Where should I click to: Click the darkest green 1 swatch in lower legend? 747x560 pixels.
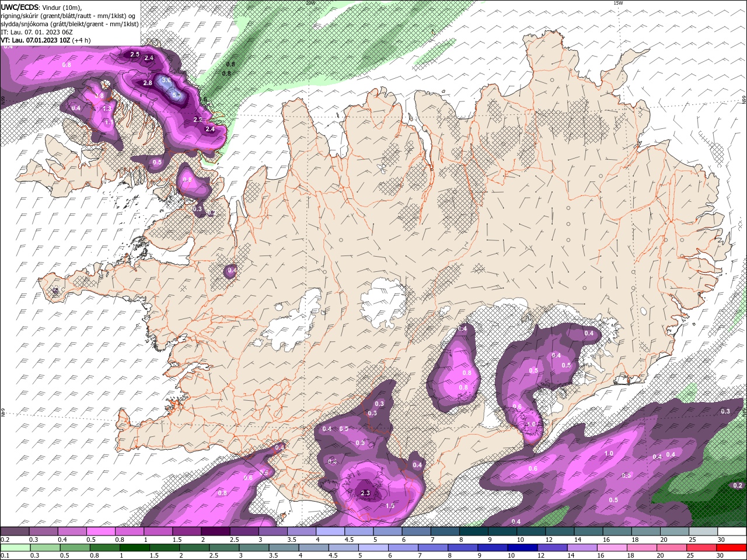tap(134, 548)
